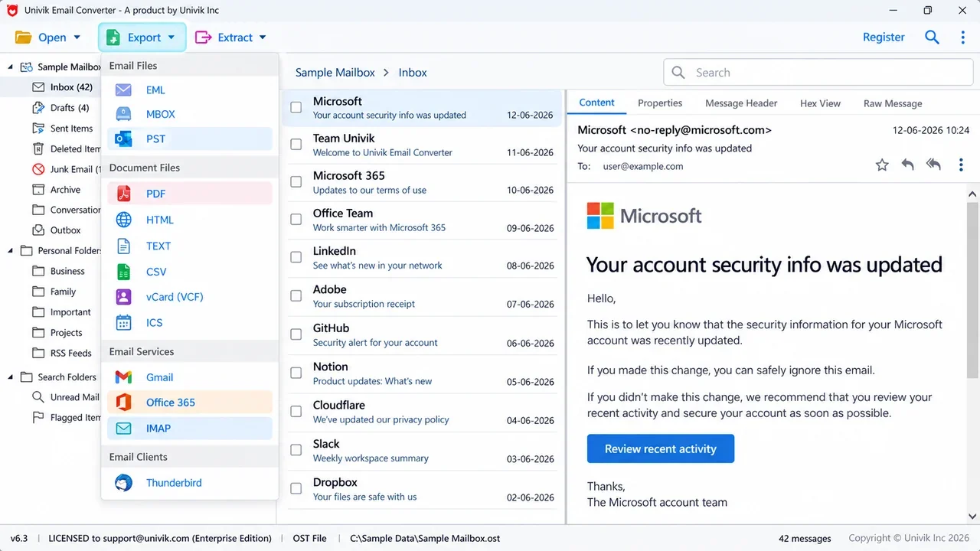980x551 pixels.
Task: Star the open Microsoft email
Action: pos(882,165)
